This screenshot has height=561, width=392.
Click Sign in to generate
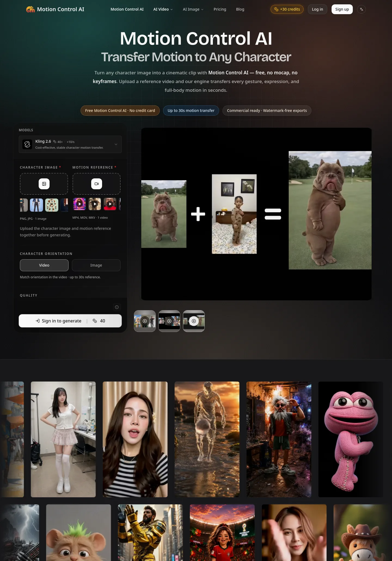tap(70, 321)
